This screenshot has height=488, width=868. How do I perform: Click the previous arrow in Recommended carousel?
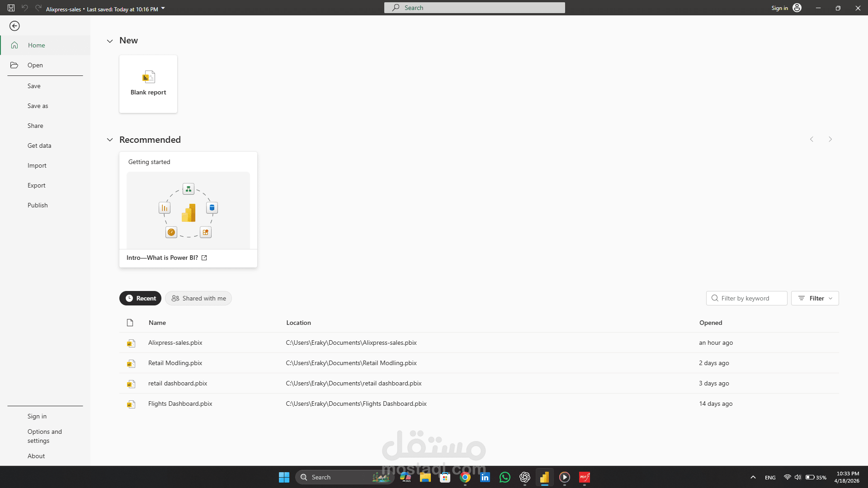pos(811,139)
